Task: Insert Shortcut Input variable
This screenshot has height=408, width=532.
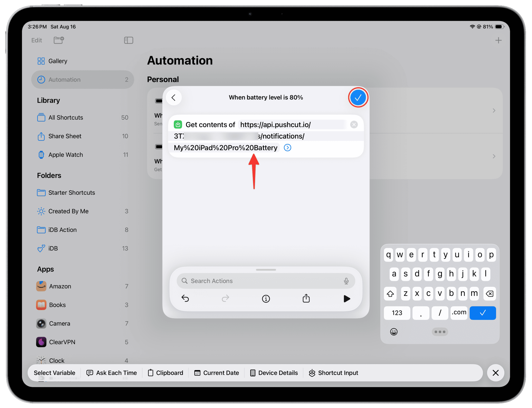Action: coord(333,372)
